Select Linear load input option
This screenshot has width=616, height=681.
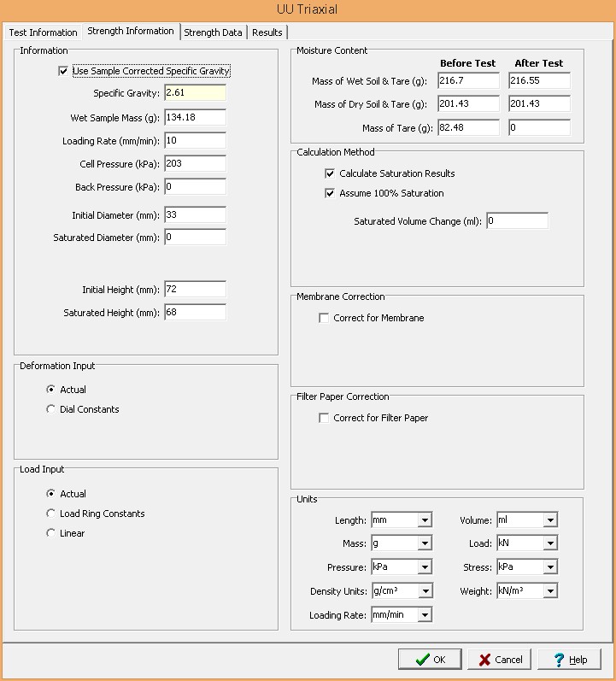51,533
